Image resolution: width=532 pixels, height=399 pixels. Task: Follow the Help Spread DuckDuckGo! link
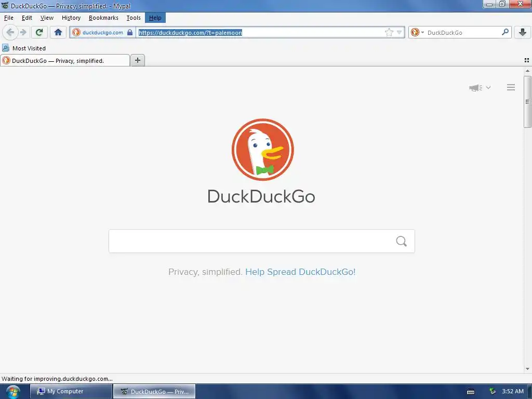[300, 272]
